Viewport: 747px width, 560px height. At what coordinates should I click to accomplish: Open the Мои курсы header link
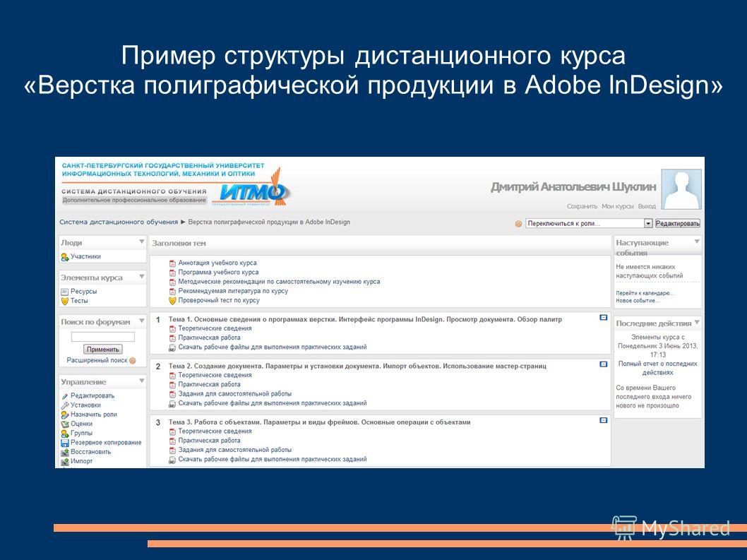tap(617, 206)
